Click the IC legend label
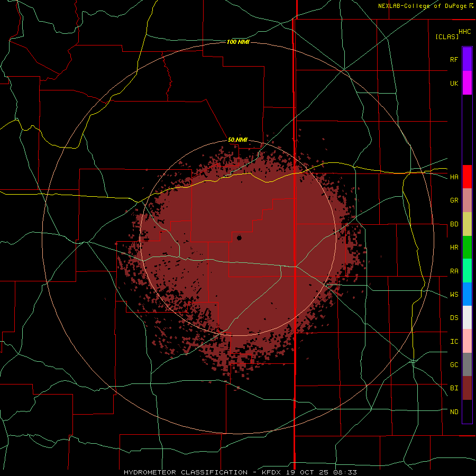This screenshot has height=476, width=476. click(x=454, y=342)
